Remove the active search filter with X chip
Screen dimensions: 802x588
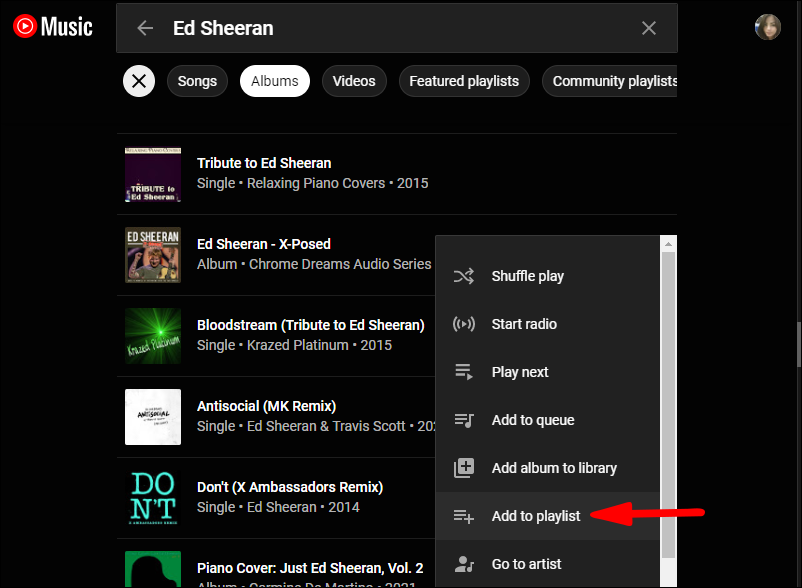click(x=139, y=81)
